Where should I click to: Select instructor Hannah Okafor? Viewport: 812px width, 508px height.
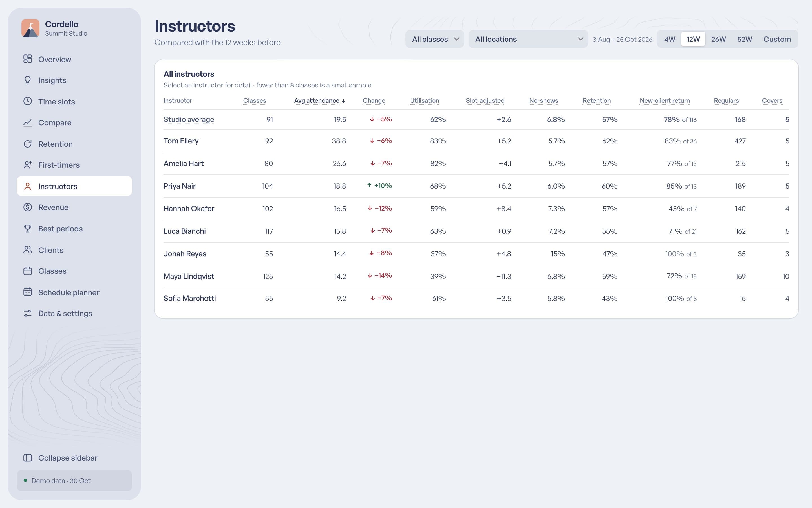[189, 208]
